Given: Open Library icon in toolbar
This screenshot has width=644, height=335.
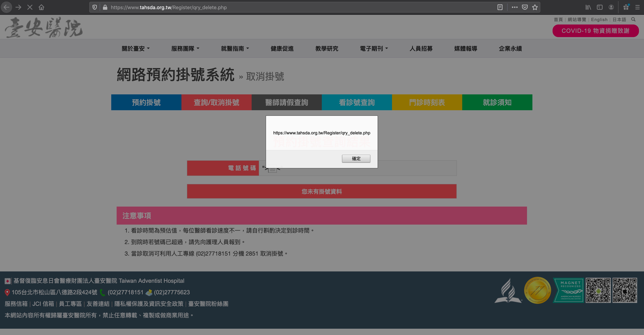Looking at the screenshot, I should click(x=588, y=7).
